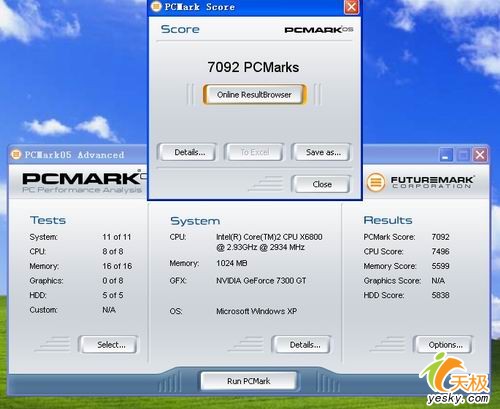The height and width of the screenshot is (409, 500).
Task: Open Select... under the Tests section
Action: coord(109,345)
